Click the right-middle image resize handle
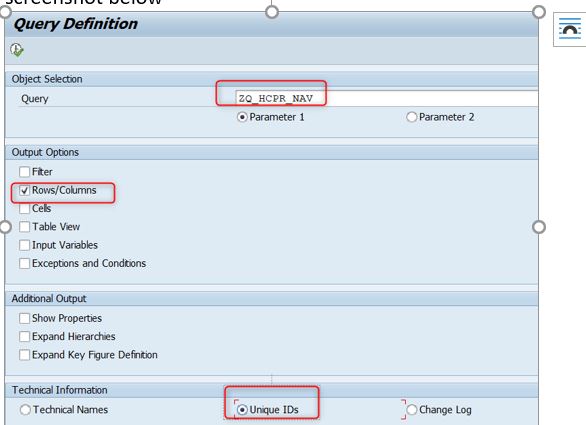This screenshot has height=425, width=586. click(539, 227)
